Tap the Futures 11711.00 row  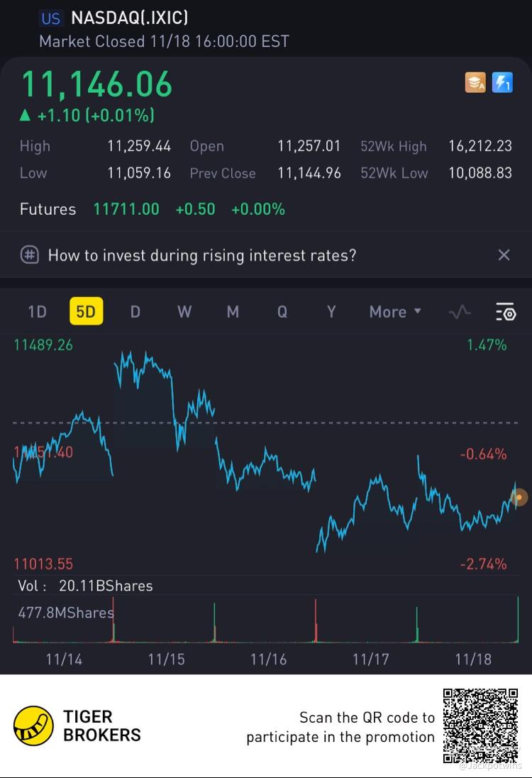pyautogui.click(x=153, y=209)
